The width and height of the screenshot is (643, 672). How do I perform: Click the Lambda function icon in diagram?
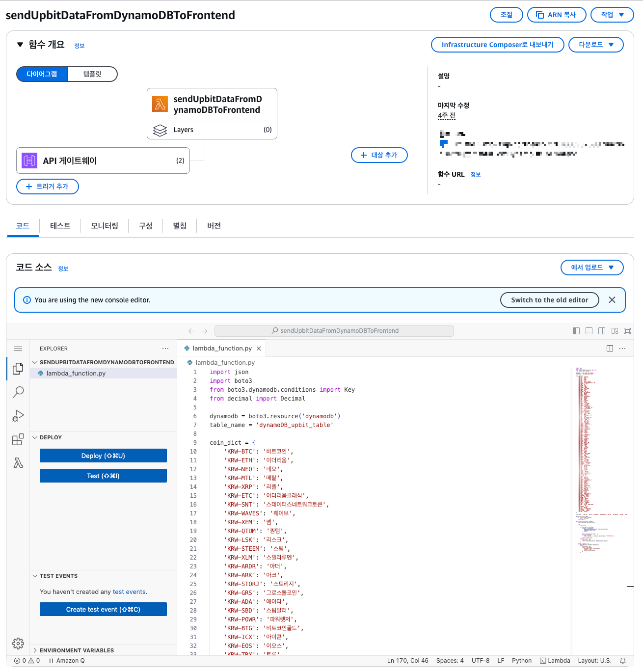click(x=160, y=104)
